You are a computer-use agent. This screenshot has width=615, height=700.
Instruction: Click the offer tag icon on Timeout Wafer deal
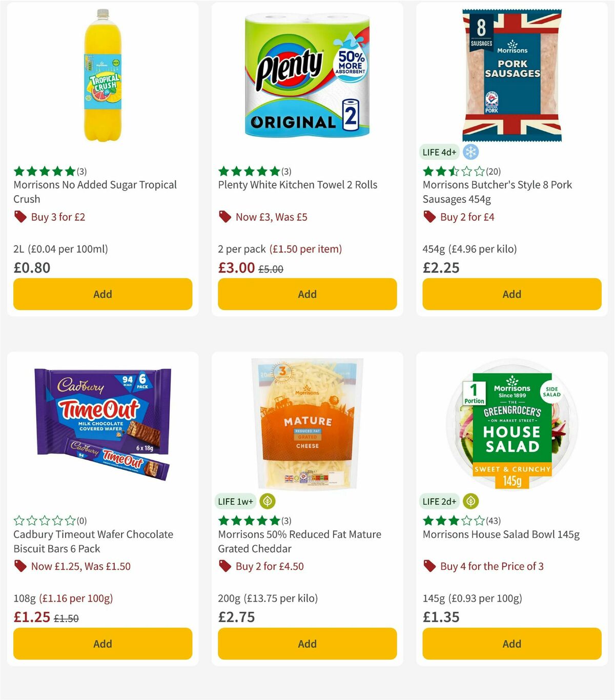click(20, 566)
